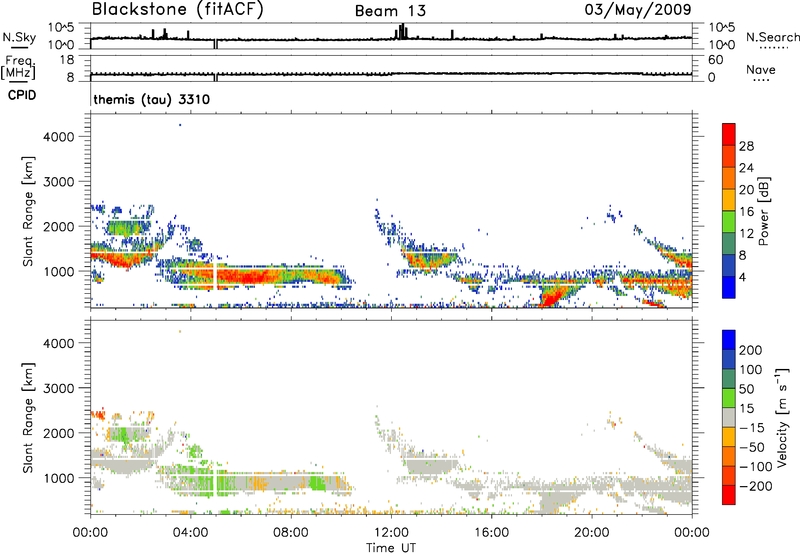Click the red bottom of the velocity color bar
800x554 pixels.
729,495
